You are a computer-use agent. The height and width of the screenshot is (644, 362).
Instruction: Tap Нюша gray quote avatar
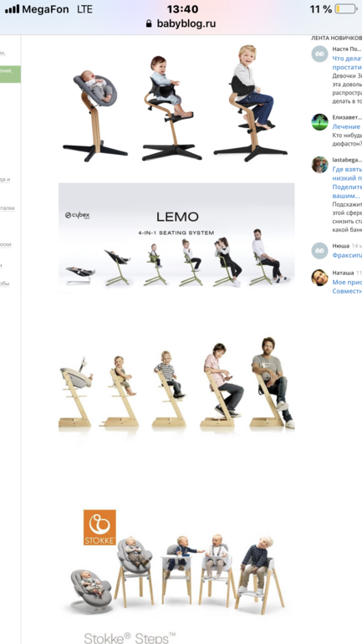[319, 251]
